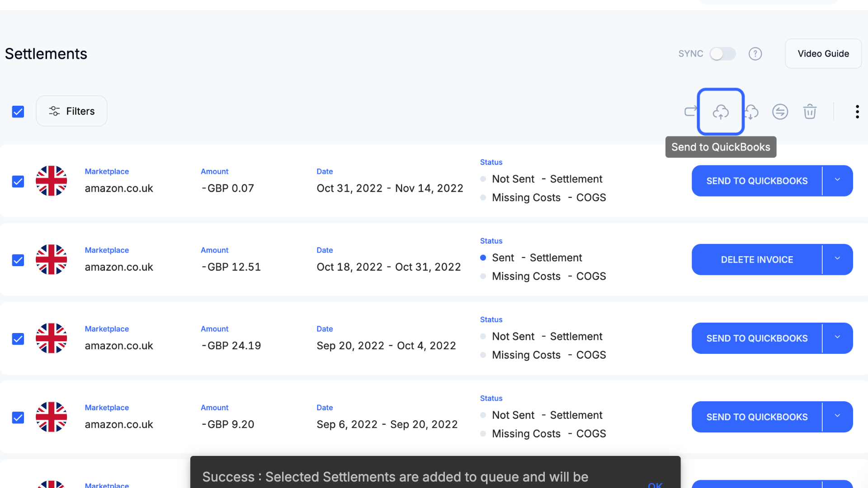868x488 pixels.
Task: Click UK flag of -GBP 9.20 settlement
Action: (x=52, y=417)
